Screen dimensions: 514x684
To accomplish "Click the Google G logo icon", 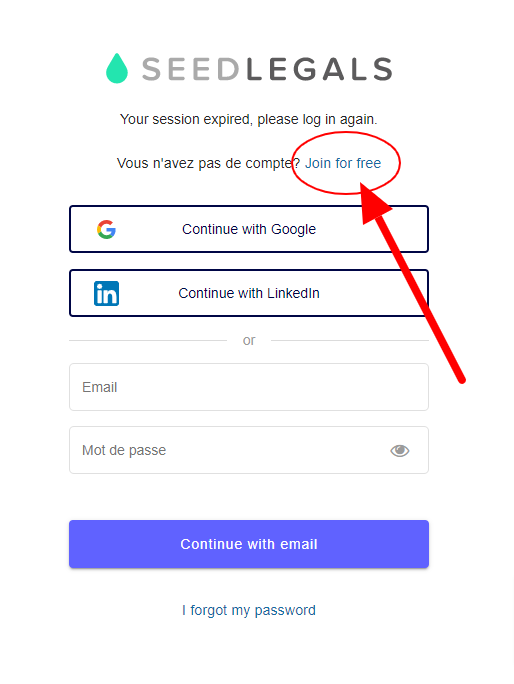I will point(106,229).
